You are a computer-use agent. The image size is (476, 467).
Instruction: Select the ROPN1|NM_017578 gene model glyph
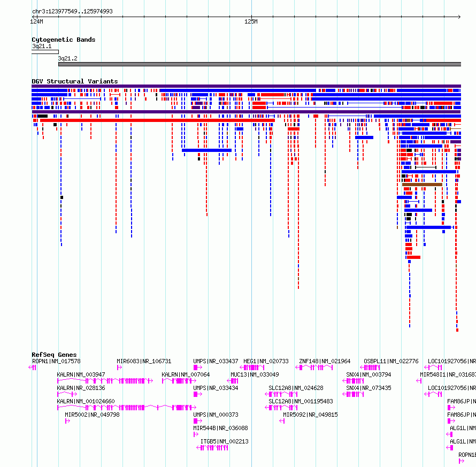click(32, 368)
